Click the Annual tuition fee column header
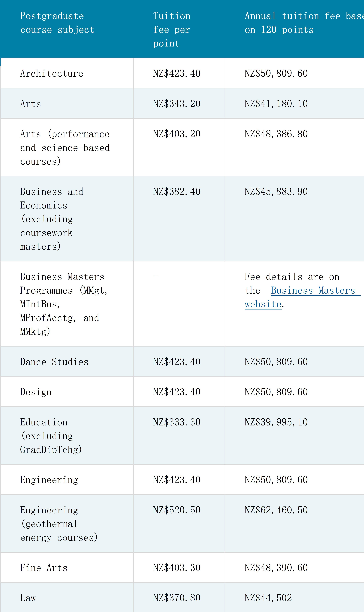The image size is (364, 612). pyautogui.click(x=294, y=23)
